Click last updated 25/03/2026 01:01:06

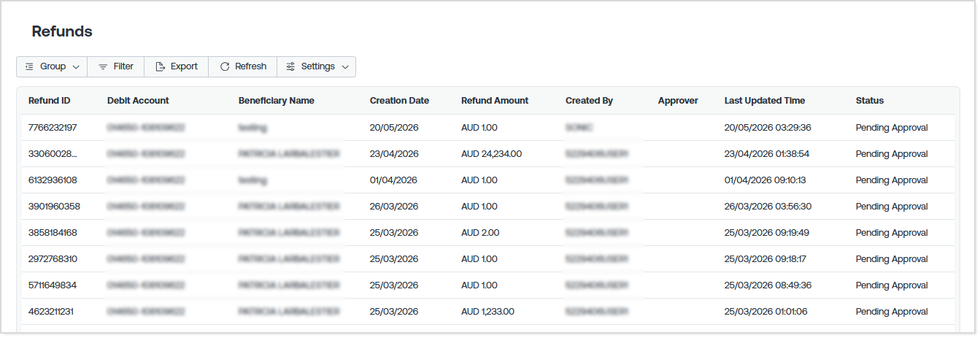766,312
